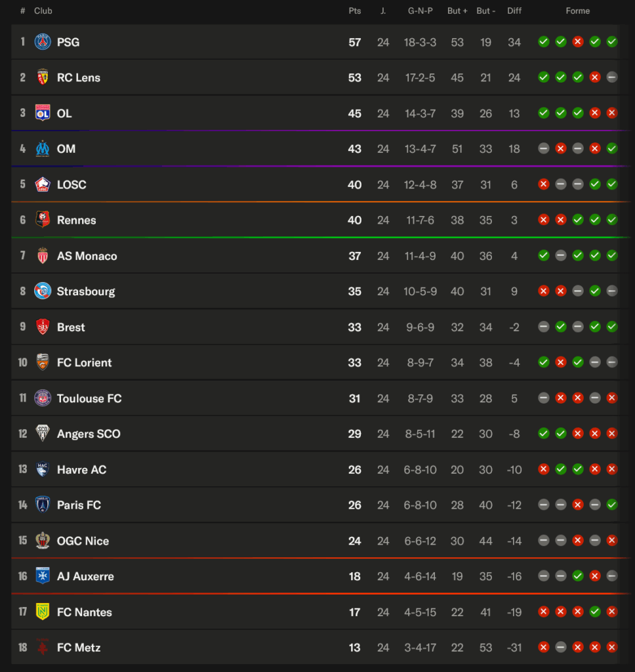Screen dimensions: 635x672
Task: Click the OGC Nice club name
Action: pyautogui.click(x=83, y=541)
